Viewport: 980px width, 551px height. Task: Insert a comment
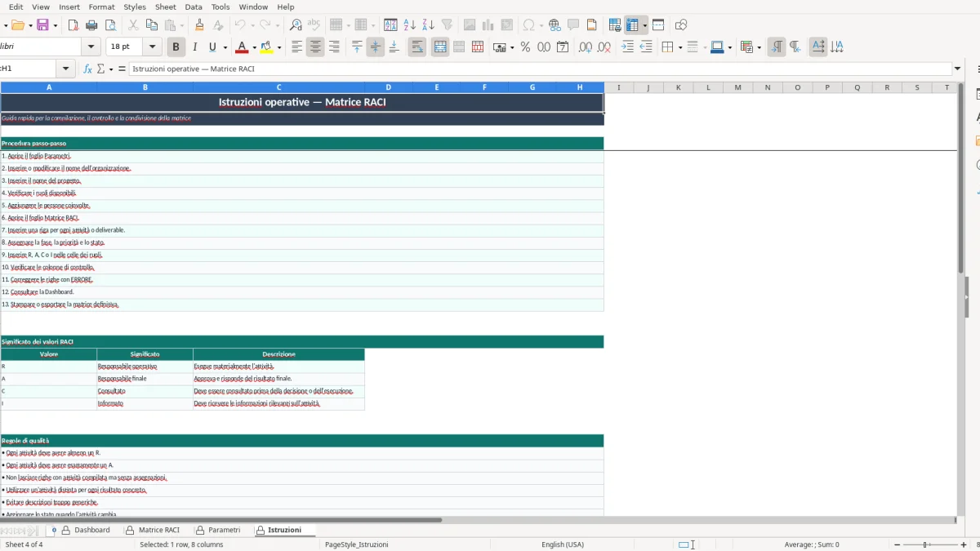[573, 25]
